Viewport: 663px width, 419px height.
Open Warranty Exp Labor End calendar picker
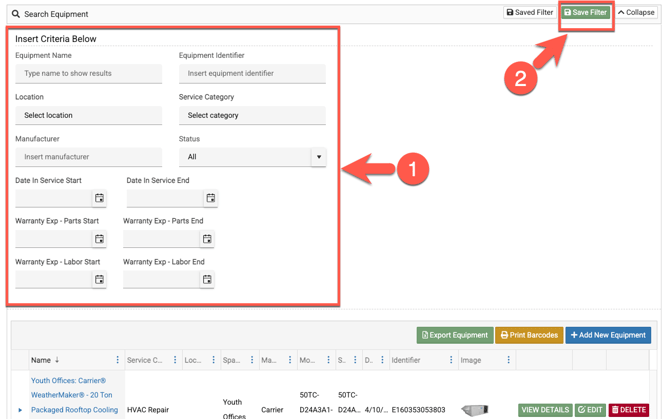pos(207,279)
